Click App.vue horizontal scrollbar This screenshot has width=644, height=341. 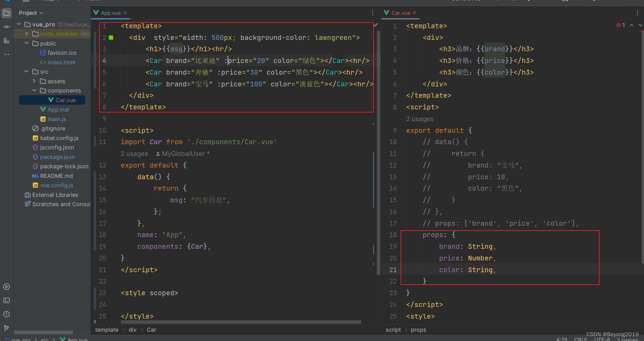point(241,322)
